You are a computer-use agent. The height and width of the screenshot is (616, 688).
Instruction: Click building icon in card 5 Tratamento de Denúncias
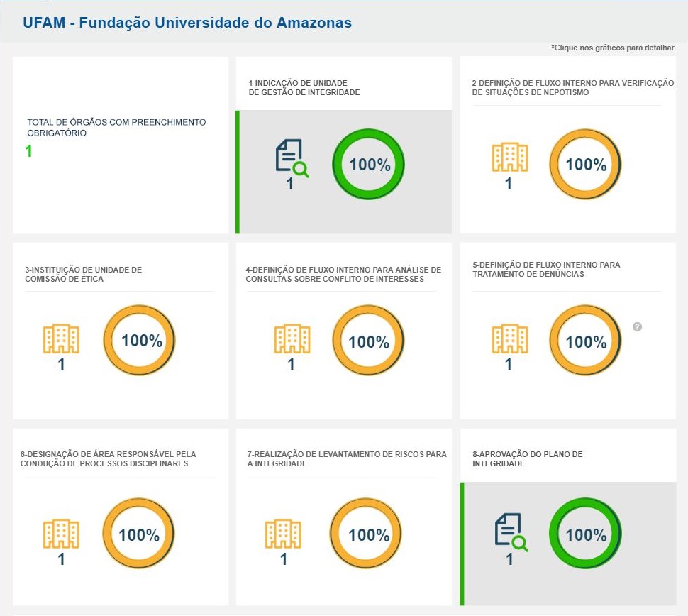(510, 339)
